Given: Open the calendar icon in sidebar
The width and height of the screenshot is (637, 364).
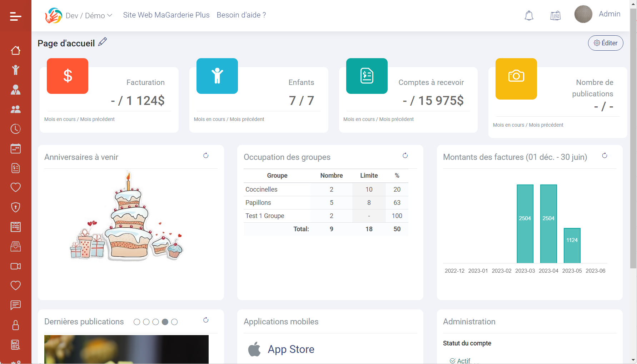Looking at the screenshot, I should pyautogui.click(x=16, y=148).
